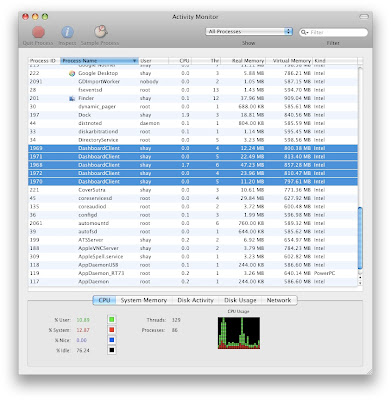Select the fseventsd process
The image size is (391, 400).
click(x=193, y=90)
